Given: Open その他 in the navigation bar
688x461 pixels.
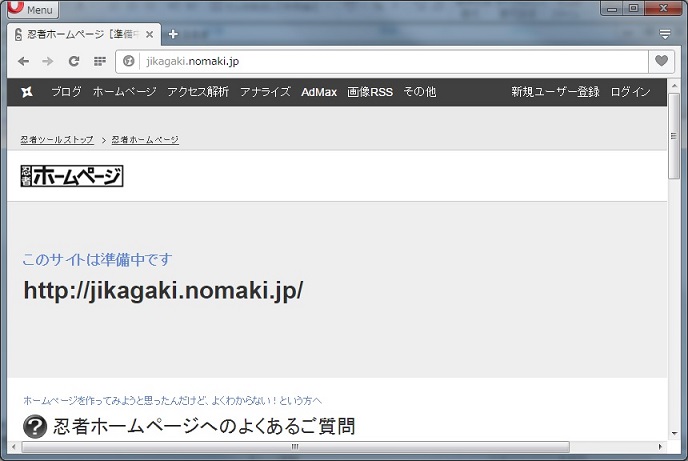Looking at the screenshot, I should (420, 92).
